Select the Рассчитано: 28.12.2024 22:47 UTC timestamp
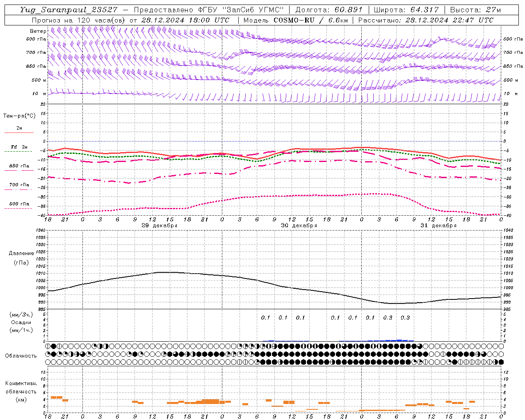Viewport: 525px width, 420px height. (x=426, y=20)
